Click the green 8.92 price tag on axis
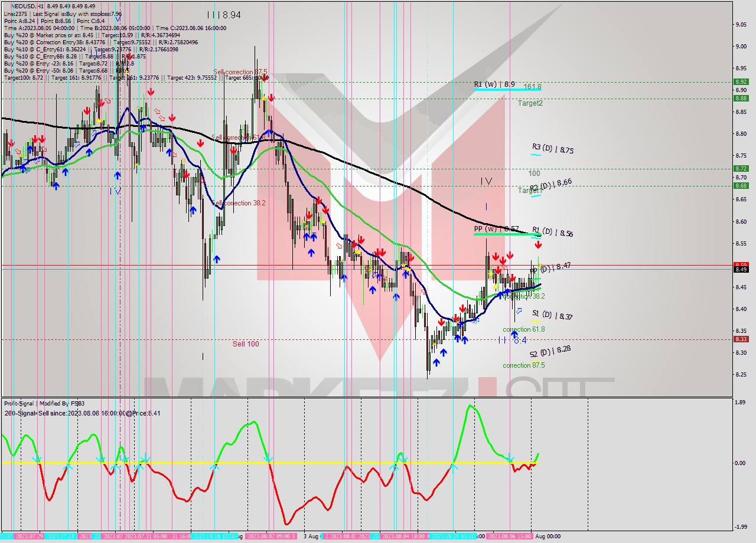 [741, 82]
